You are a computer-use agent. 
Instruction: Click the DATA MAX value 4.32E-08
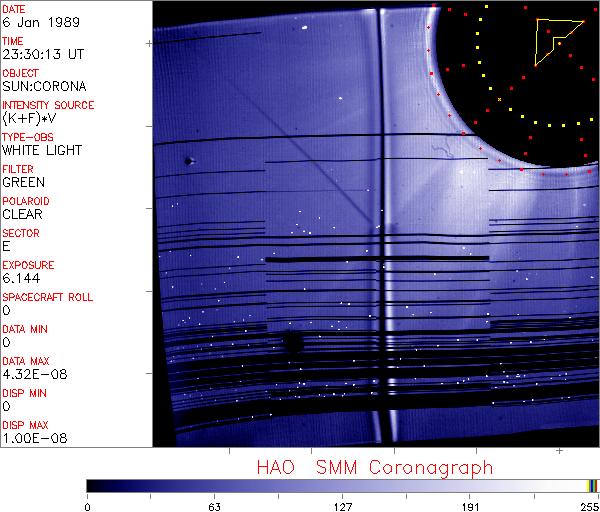(29, 374)
